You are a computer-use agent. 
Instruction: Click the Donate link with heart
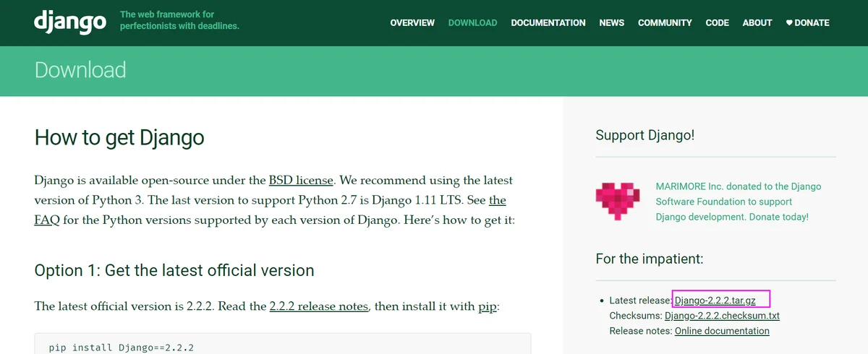(808, 22)
